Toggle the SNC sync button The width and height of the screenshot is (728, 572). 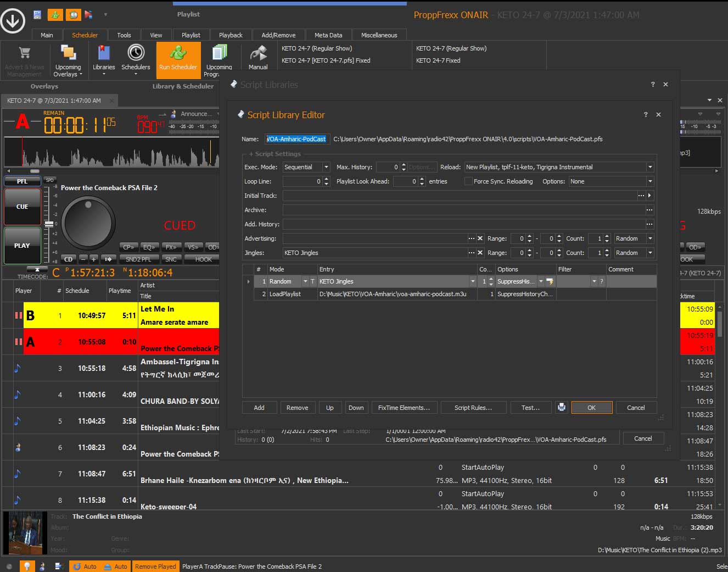[x=171, y=259]
